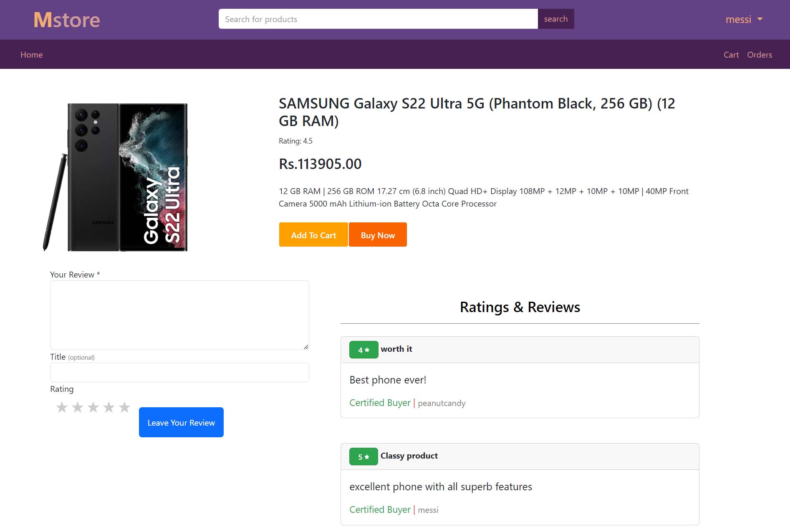
Task: View the Galaxy S22 Ultra product image
Action: coord(116,177)
